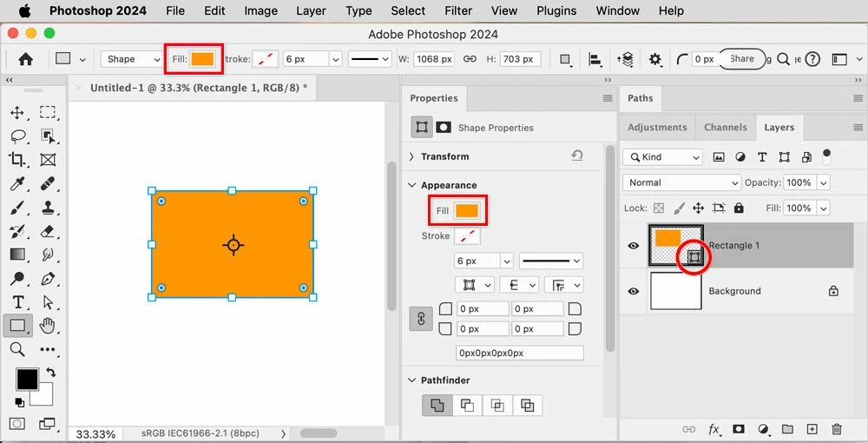Screen dimensions: 868x443
Task: Open Edit Toolbar three-dots menu
Action: point(48,349)
